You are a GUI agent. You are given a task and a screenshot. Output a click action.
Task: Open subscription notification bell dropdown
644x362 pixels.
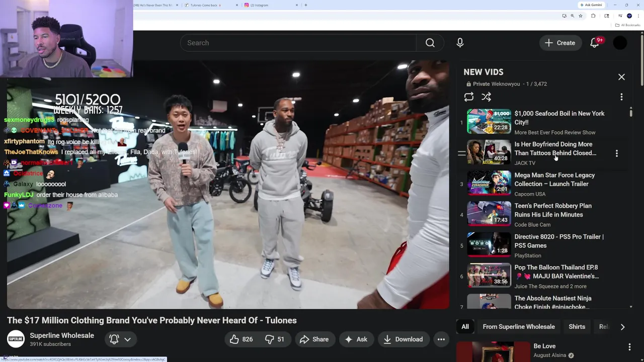click(120, 339)
